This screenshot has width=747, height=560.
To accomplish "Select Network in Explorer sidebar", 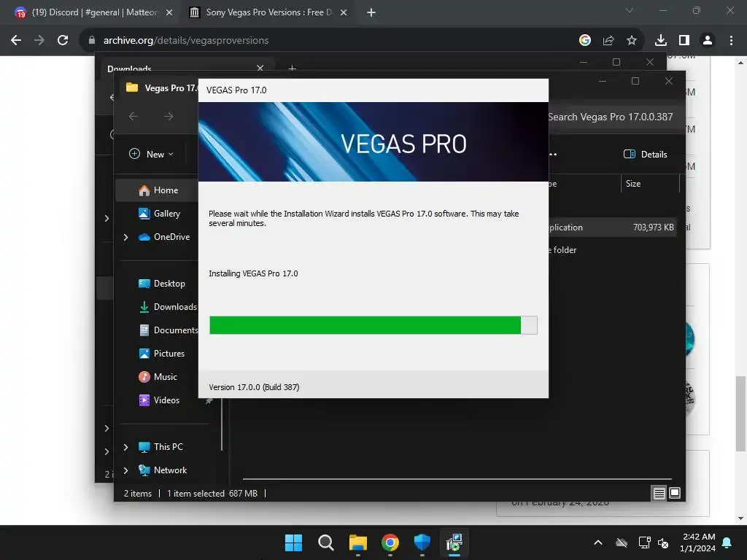I will pyautogui.click(x=162, y=470).
